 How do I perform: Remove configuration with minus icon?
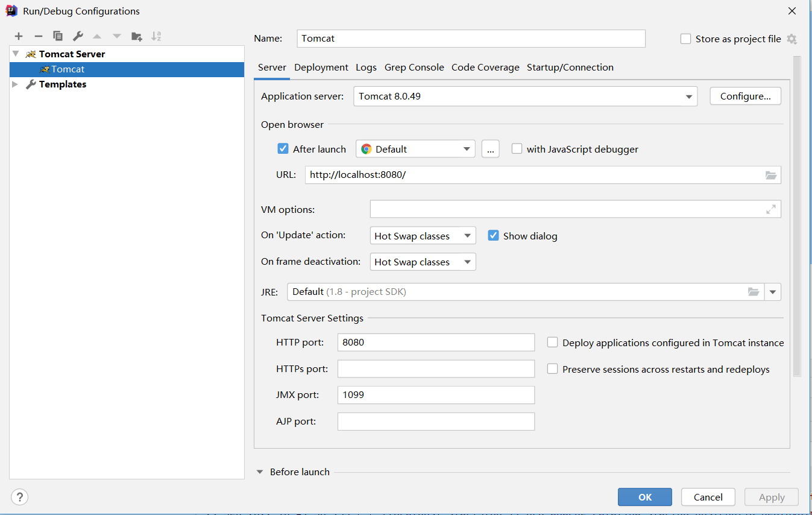pos(38,36)
